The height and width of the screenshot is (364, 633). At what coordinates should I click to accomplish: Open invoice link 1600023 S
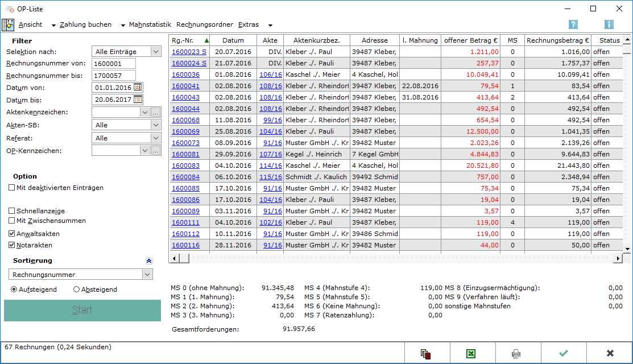point(189,52)
